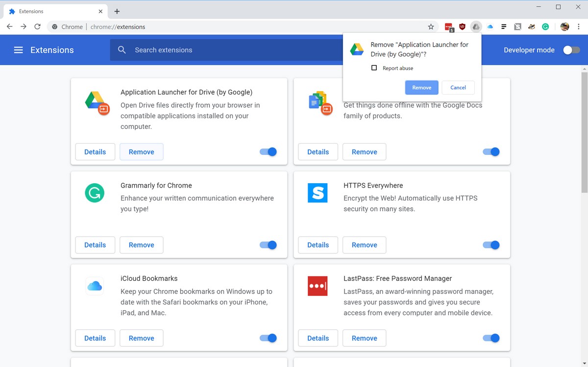This screenshot has width=588, height=367.
Task: Toggle Developer mode off or on
Action: click(571, 49)
